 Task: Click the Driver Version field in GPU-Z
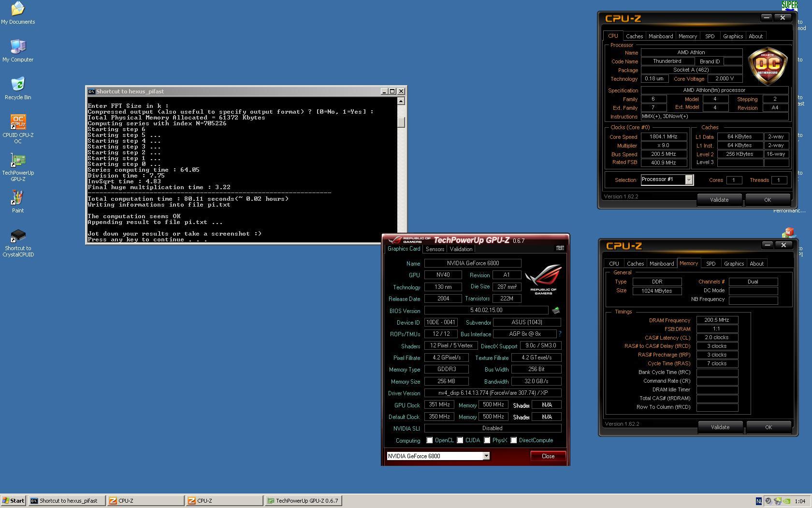click(x=493, y=393)
